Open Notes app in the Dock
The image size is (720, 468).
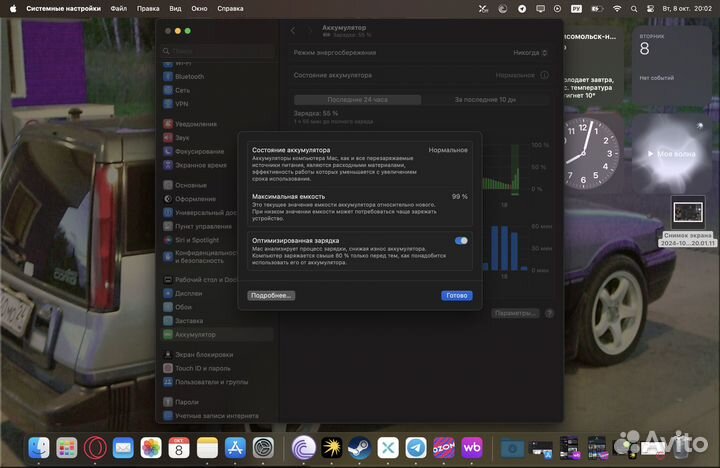click(207, 448)
